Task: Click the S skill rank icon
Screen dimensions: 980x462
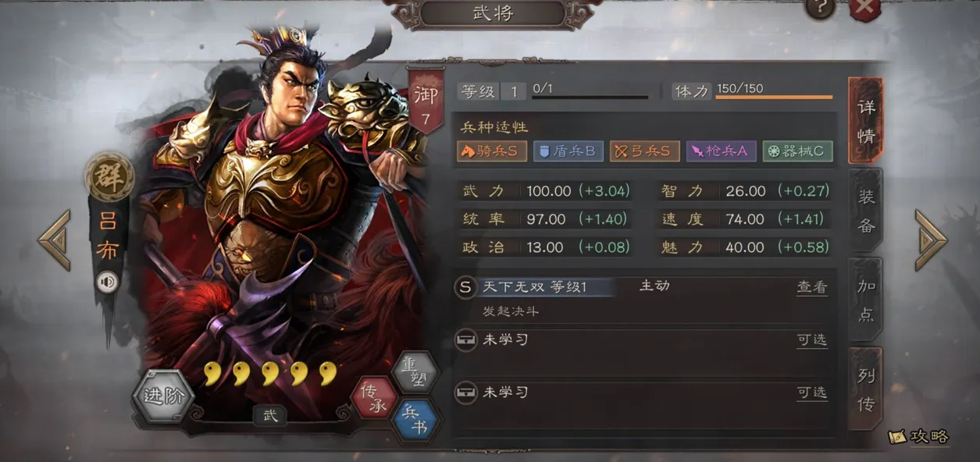Action: tap(465, 287)
